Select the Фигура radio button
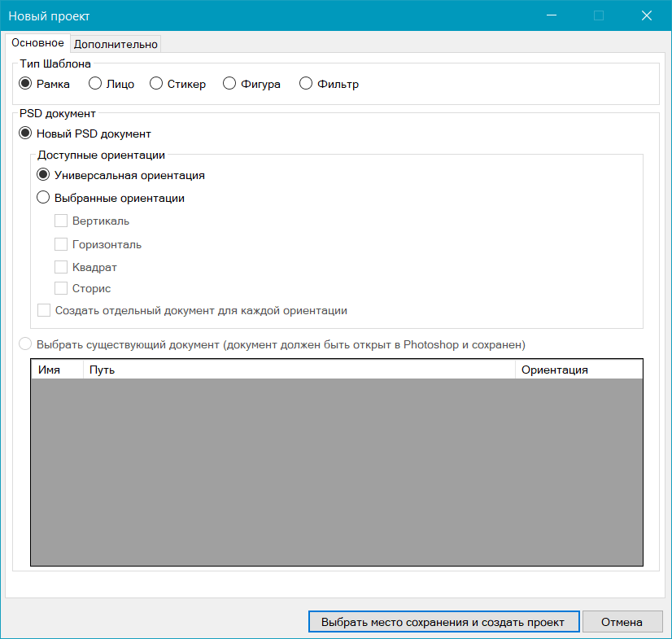 coord(229,84)
